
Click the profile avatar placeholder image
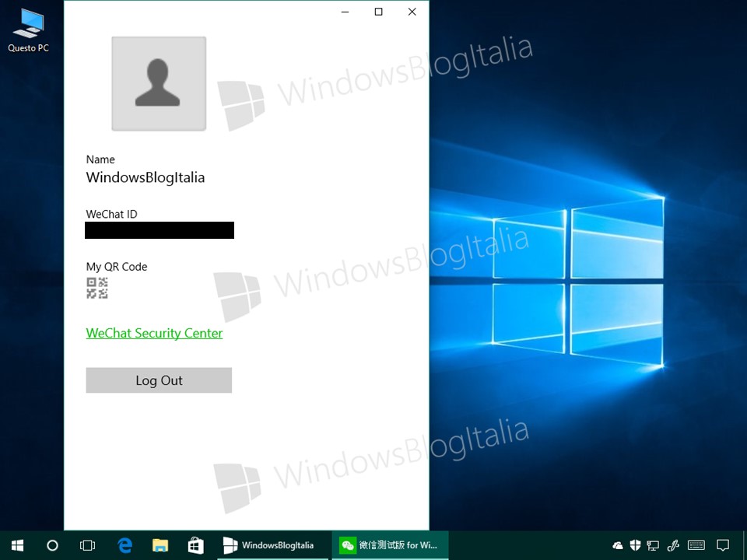coord(159,83)
